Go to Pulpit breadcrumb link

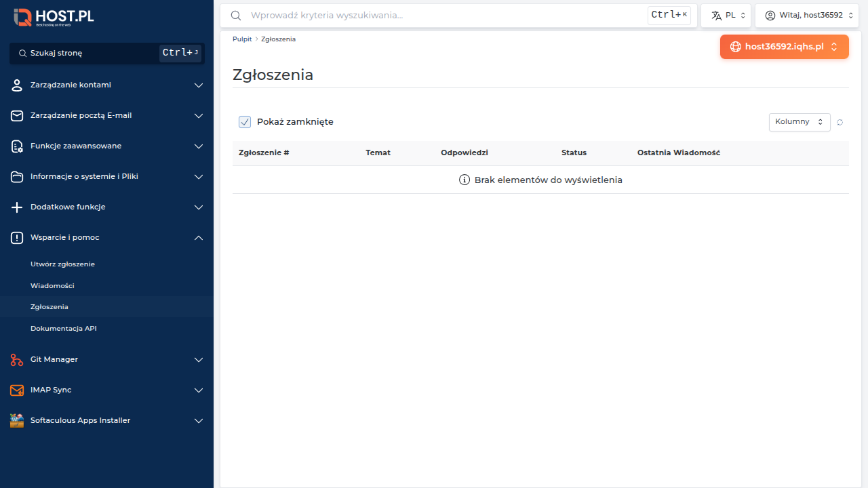point(242,39)
